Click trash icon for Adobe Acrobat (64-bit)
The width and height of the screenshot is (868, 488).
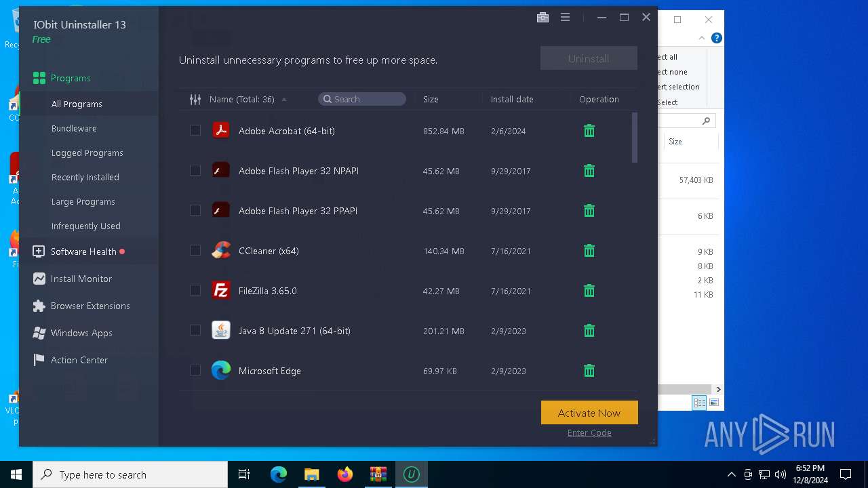click(589, 131)
